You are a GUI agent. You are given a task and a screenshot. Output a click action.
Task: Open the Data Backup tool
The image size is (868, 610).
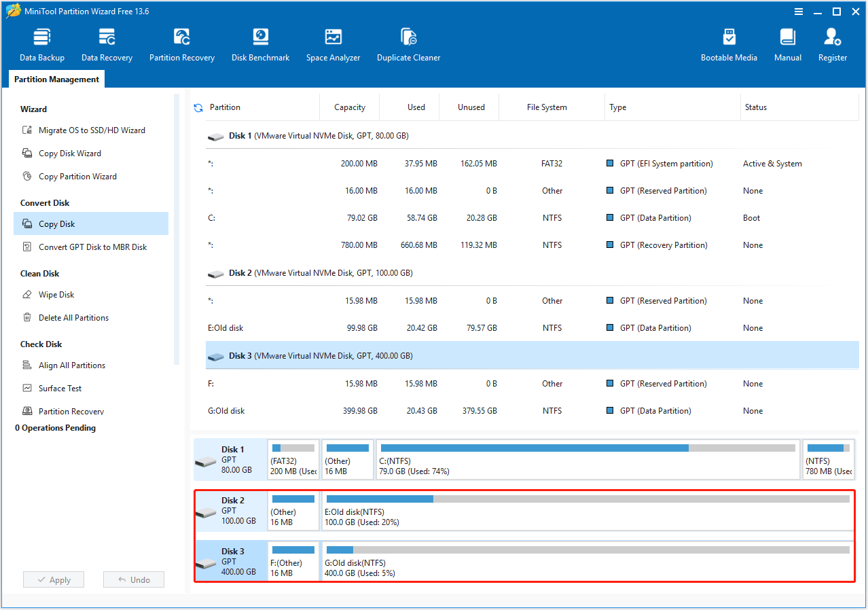click(x=42, y=45)
